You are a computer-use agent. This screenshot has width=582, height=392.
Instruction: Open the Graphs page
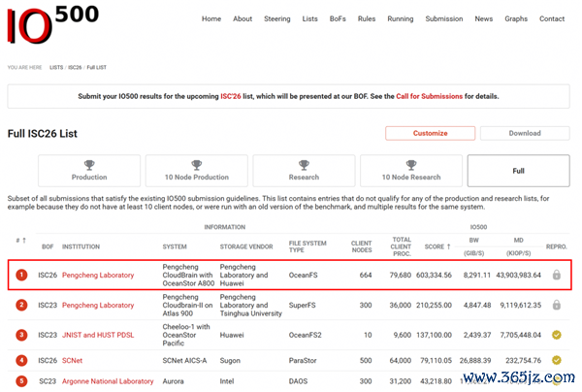(516, 18)
